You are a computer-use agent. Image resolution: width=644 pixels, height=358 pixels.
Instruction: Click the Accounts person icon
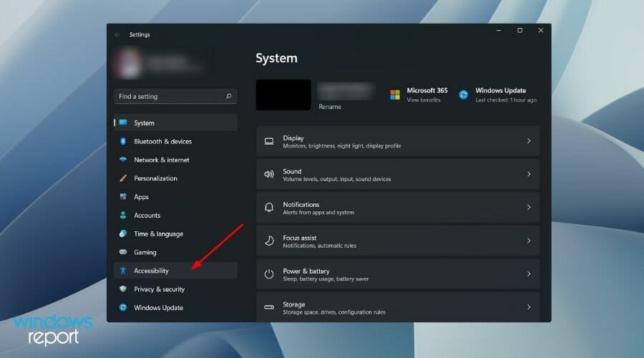123,215
